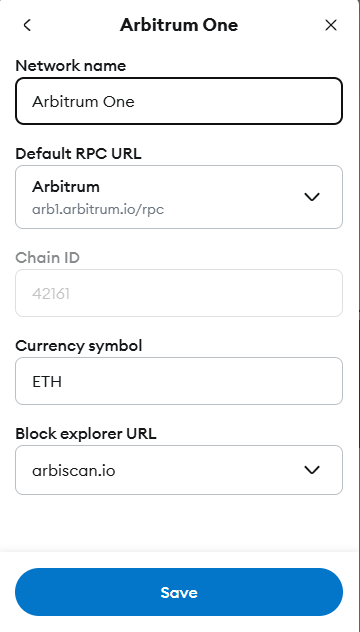The width and height of the screenshot is (360, 632).
Task: Open the Default RPC URL dropdown
Action: (179, 197)
